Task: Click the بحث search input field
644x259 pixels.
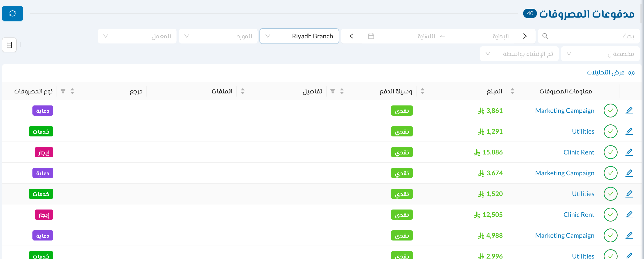Action: pyautogui.click(x=589, y=36)
